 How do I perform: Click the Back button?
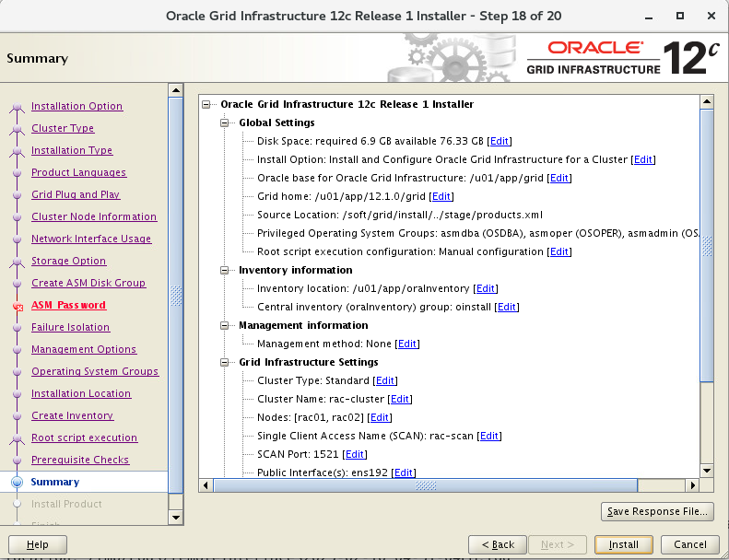[x=498, y=544]
